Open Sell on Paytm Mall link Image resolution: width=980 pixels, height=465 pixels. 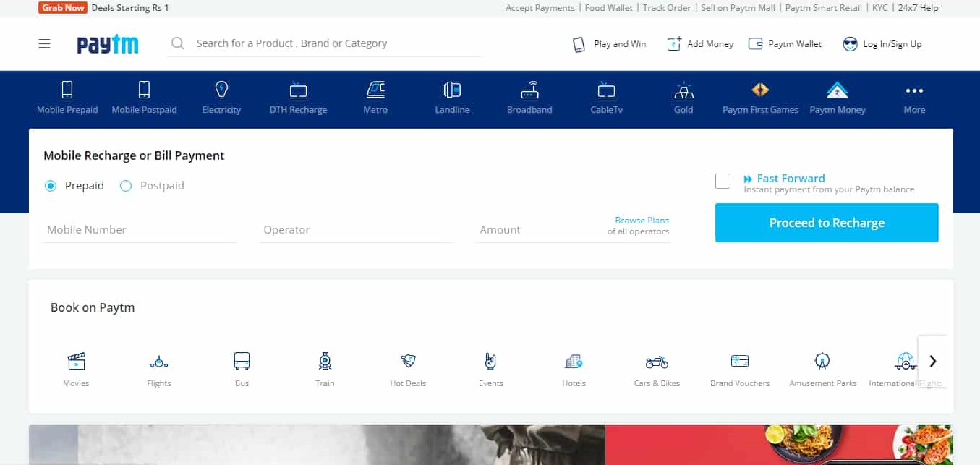coord(738,8)
